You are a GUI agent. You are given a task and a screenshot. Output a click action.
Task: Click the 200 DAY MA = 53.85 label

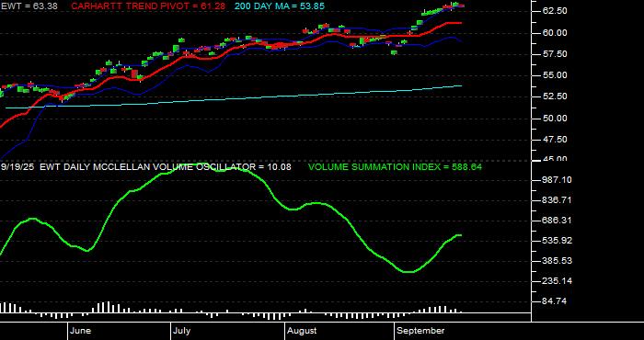(x=280, y=6)
